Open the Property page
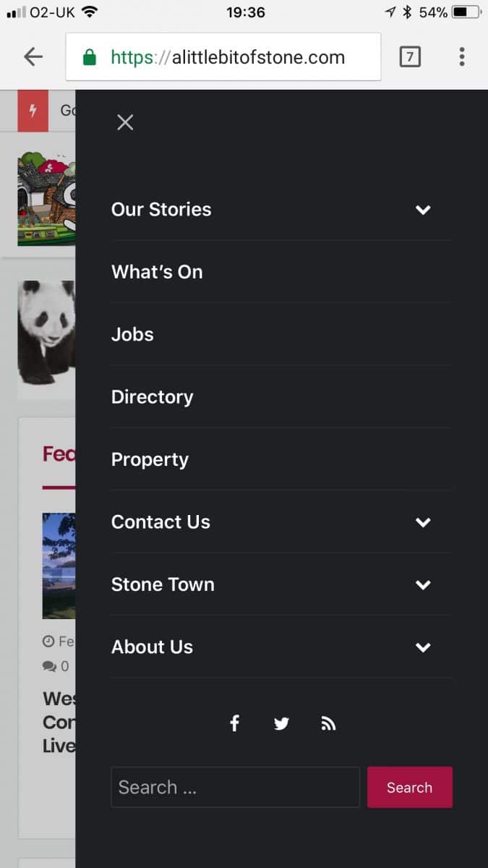488x868 pixels. [150, 459]
